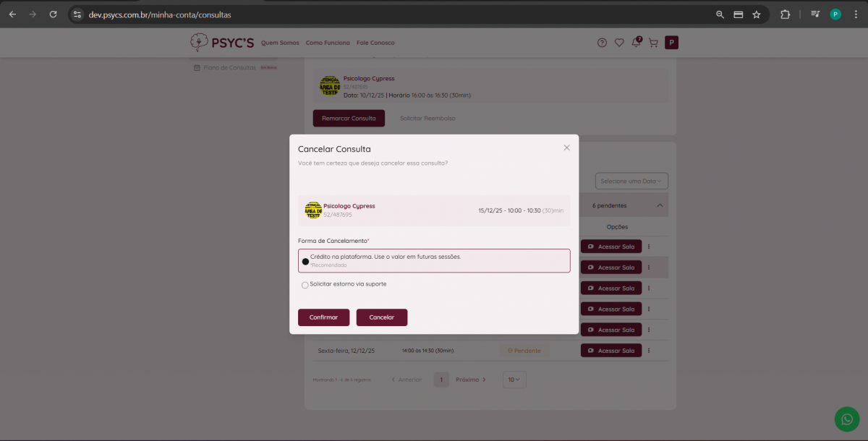Image resolution: width=868 pixels, height=441 pixels.
Task: Open the Selecione uma Data dropdown
Action: tap(631, 181)
